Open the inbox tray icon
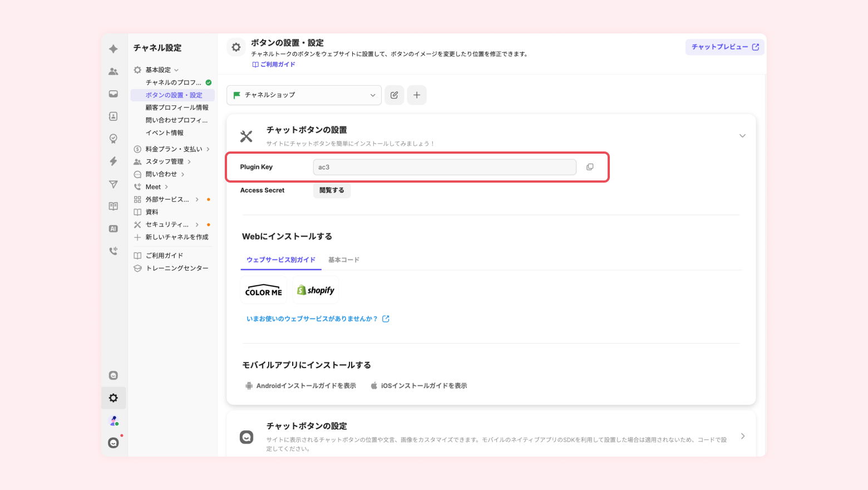The height and width of the screenshot is (490, 868). click(x=114, y=94)
